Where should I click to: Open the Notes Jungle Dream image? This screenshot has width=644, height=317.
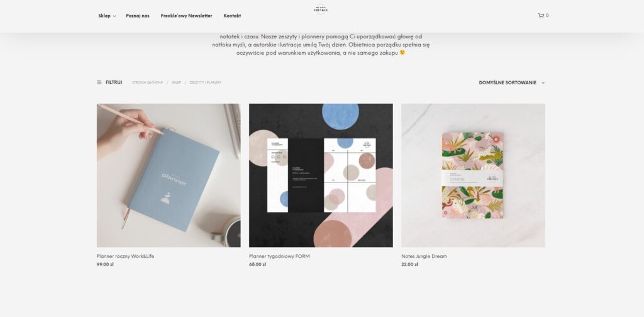[473, 175]
